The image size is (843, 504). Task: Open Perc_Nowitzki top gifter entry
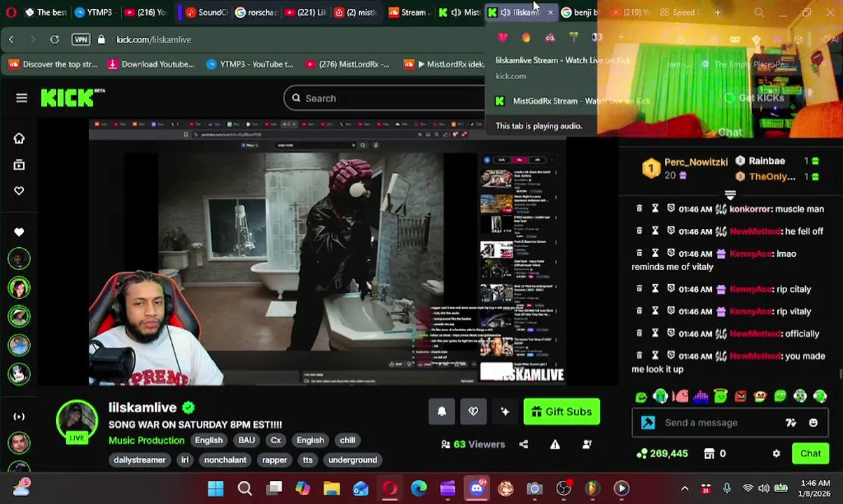[685, 168]
